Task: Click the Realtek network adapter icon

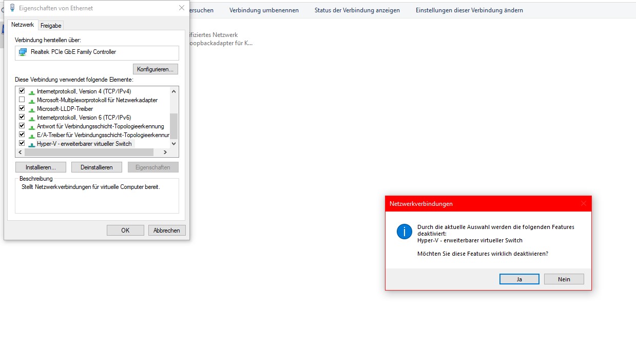Action: click(x=23, y=52)
